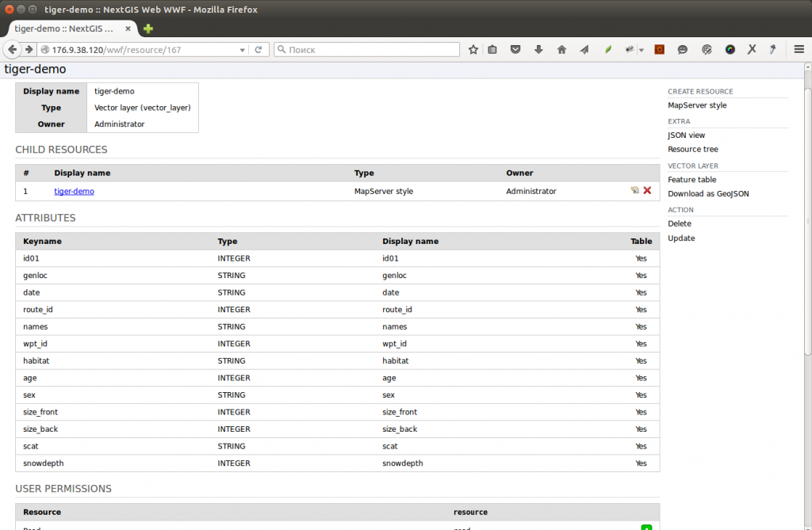Click the colorful circle extension icon
This screenshot has width=812, height=530.
click(730, 49)
